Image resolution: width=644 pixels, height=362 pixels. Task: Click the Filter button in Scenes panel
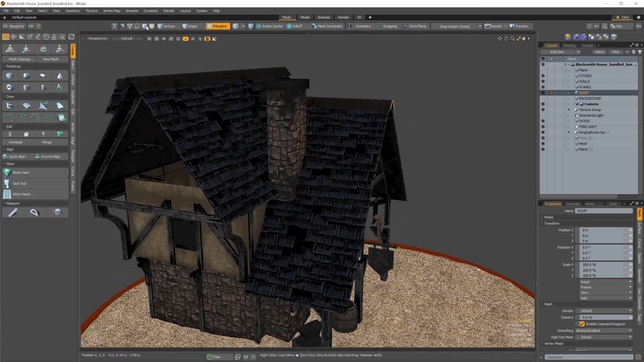[616, 52]
